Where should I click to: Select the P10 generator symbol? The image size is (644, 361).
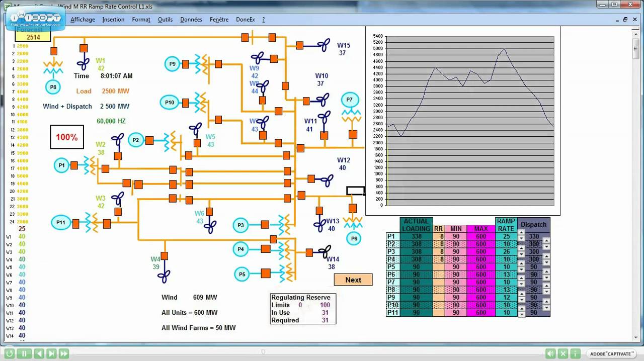coord(170,103)
